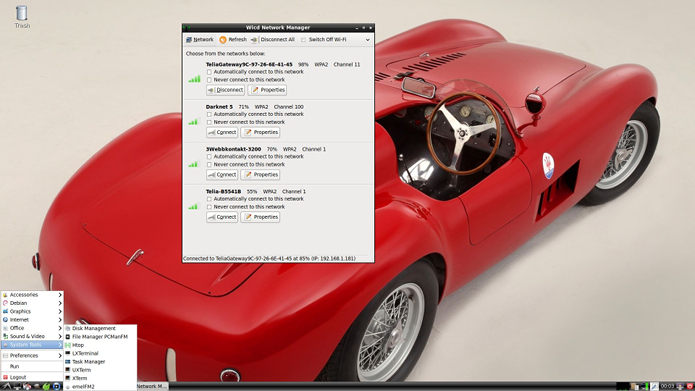695x391 pixels.
Task: Check Never connect for 3Webbkontakt-3200
Action: [209, 164]
